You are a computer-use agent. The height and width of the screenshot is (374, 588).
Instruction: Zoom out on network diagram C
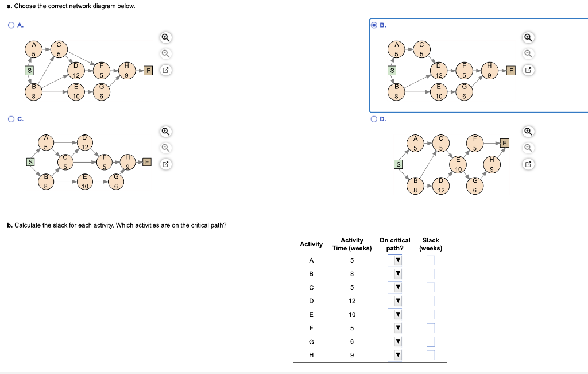coord(166,148)
